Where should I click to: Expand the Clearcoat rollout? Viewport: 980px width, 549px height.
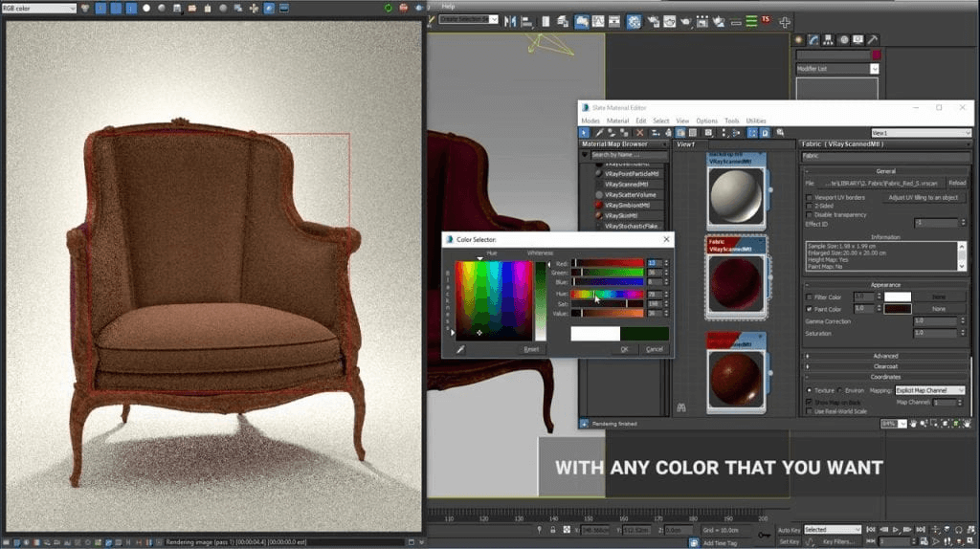point(885,366)
